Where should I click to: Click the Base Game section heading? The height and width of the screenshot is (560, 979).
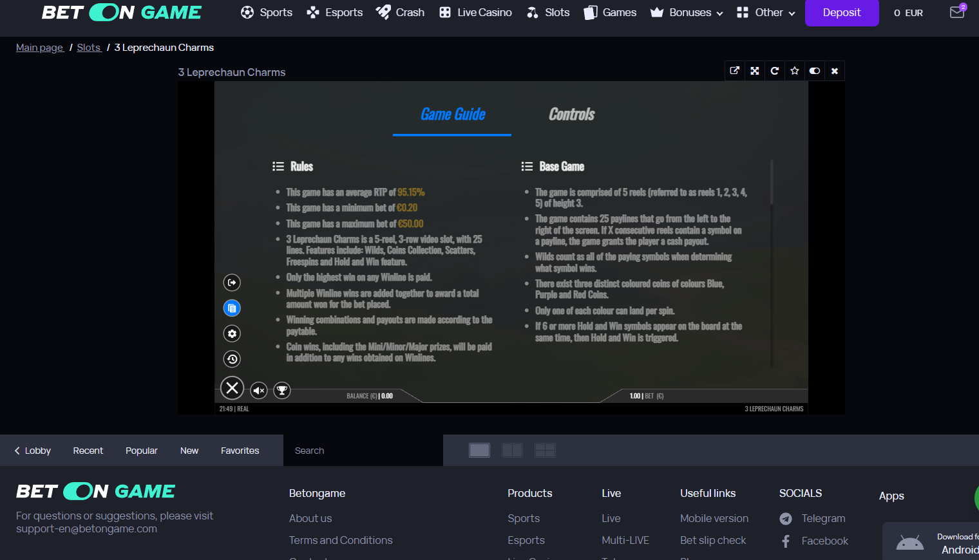(562, 166)
